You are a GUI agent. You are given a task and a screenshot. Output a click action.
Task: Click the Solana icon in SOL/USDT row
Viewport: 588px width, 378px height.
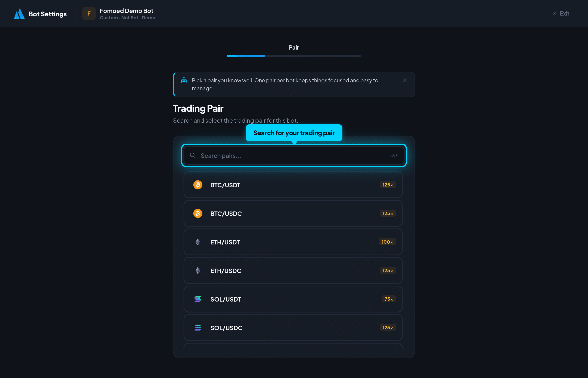[198, 299]
